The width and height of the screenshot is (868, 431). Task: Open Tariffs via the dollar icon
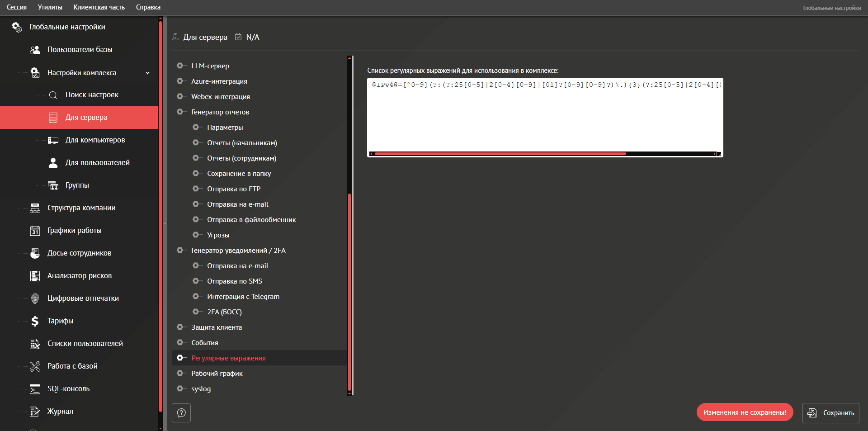[35, 321]
